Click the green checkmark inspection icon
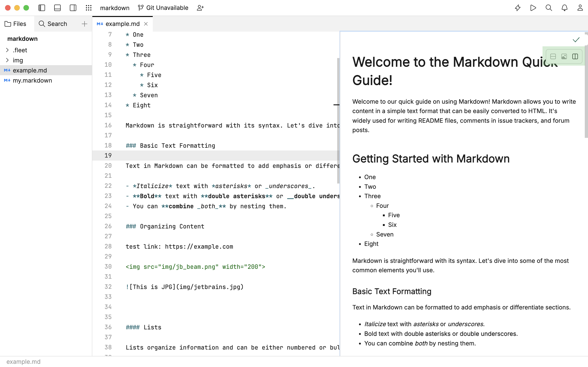Viewport: 588px width, 367px height. [576, 40]
